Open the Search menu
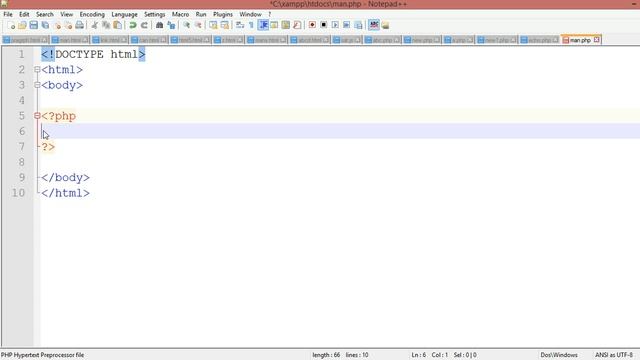This screenshot has height=360, width=640. pos(44,14)
